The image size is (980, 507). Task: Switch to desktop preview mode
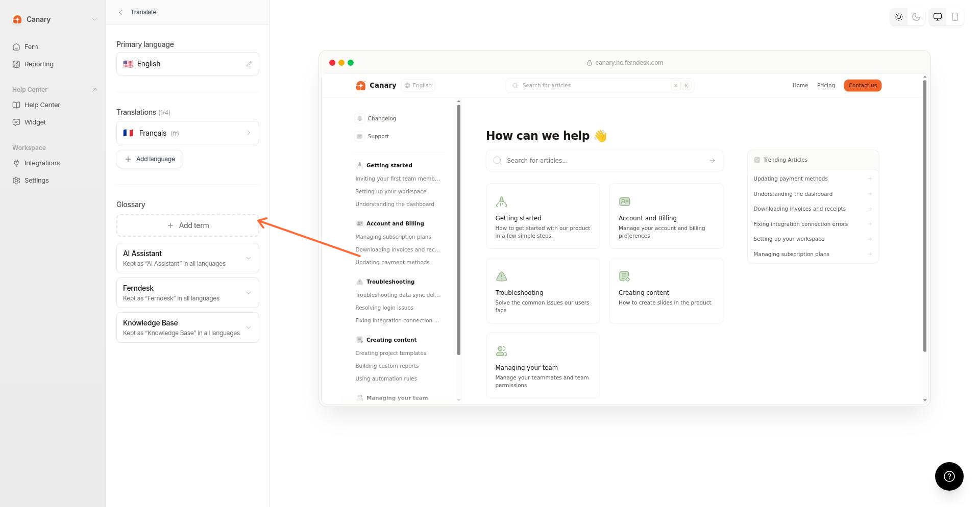pyautogui.click(x=938, y=17)
